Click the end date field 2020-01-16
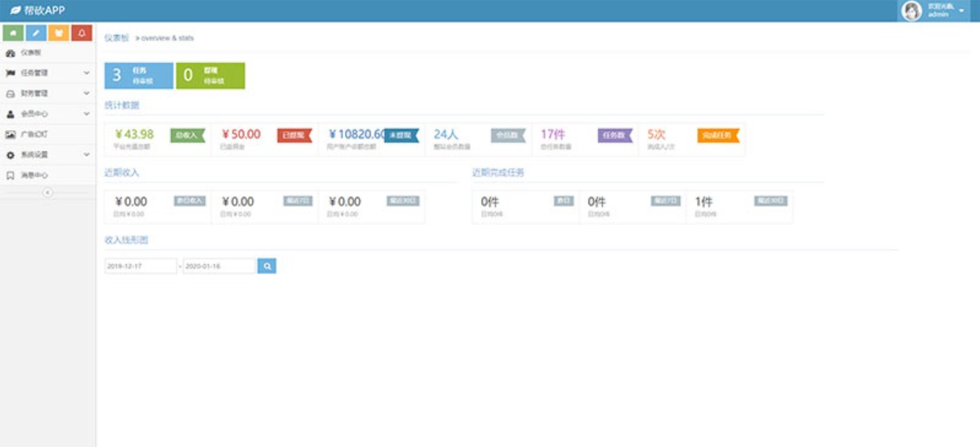Screen dimensions: 980x447 pyautogui.click(x=219, y=266)
